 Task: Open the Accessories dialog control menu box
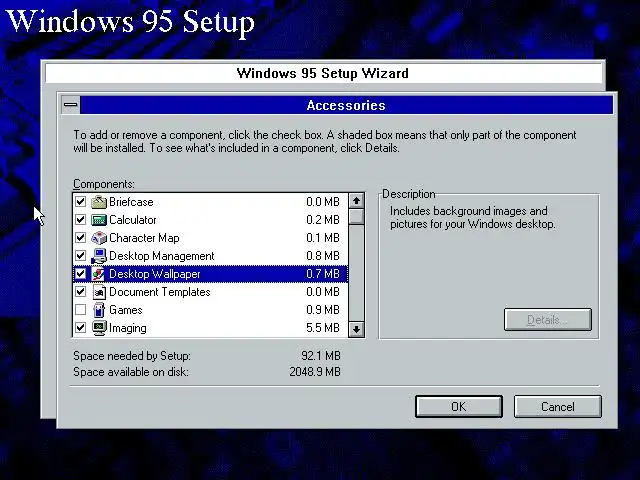pos(71,105)
